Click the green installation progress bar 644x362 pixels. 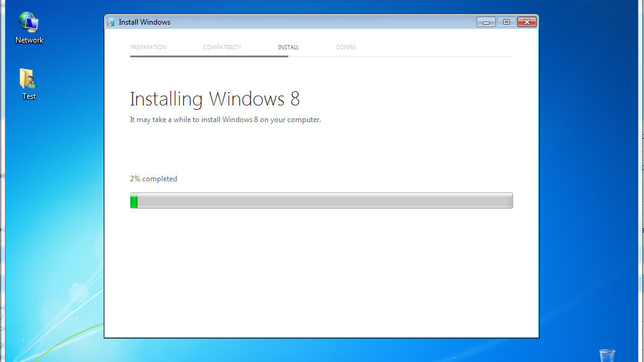321,200
